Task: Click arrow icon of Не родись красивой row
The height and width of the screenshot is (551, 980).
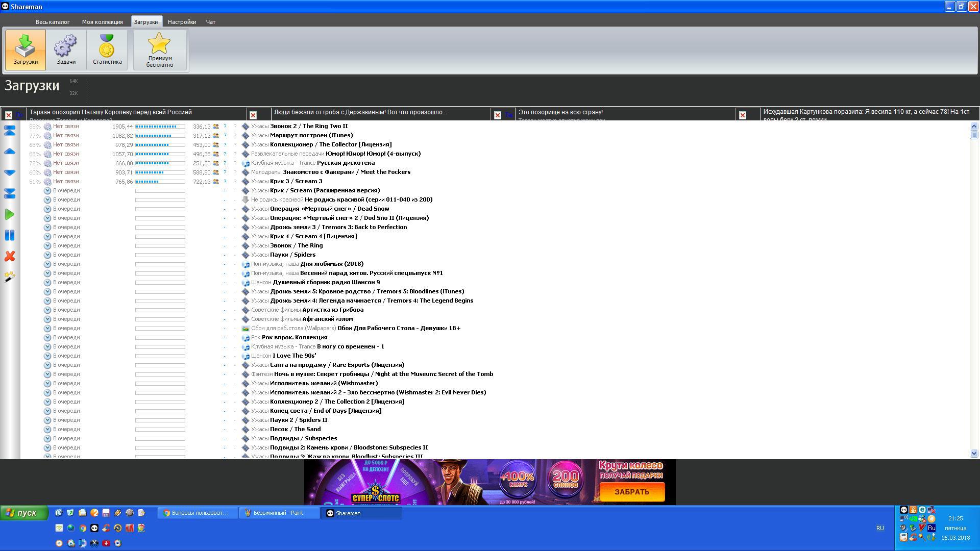Action: [x=246, y=200]
